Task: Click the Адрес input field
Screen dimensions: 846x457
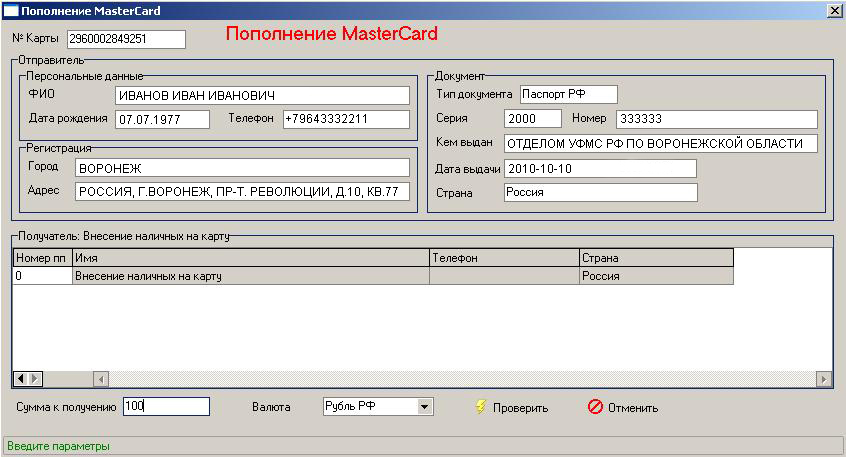Action: [242, 192]
